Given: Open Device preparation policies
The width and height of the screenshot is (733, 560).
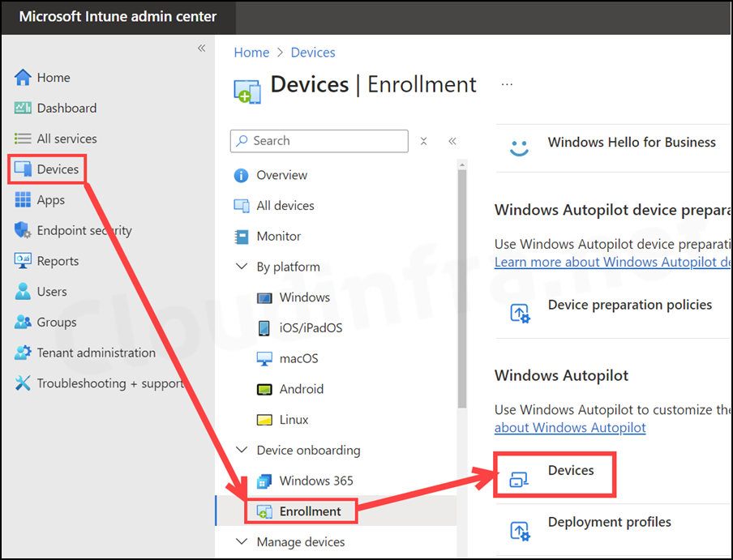Looking at the screenshot, I should (630, 305).
